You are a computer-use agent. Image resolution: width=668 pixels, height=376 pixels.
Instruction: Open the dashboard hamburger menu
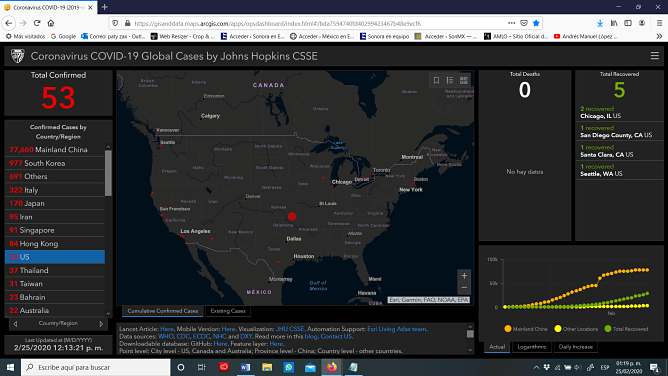click(x=654, y=56)
